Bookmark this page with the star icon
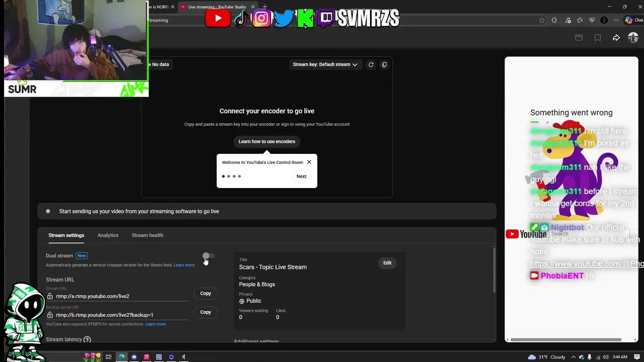 (x=542, y=20)
